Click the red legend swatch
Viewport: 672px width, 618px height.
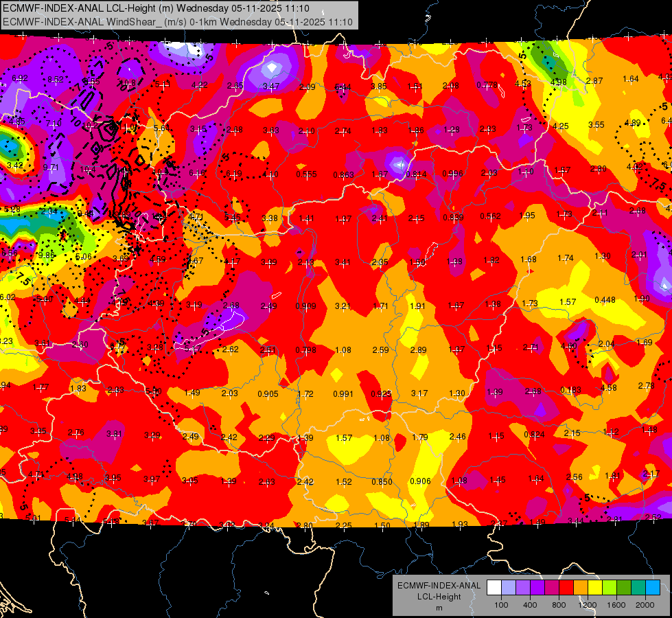pos(566,588)
